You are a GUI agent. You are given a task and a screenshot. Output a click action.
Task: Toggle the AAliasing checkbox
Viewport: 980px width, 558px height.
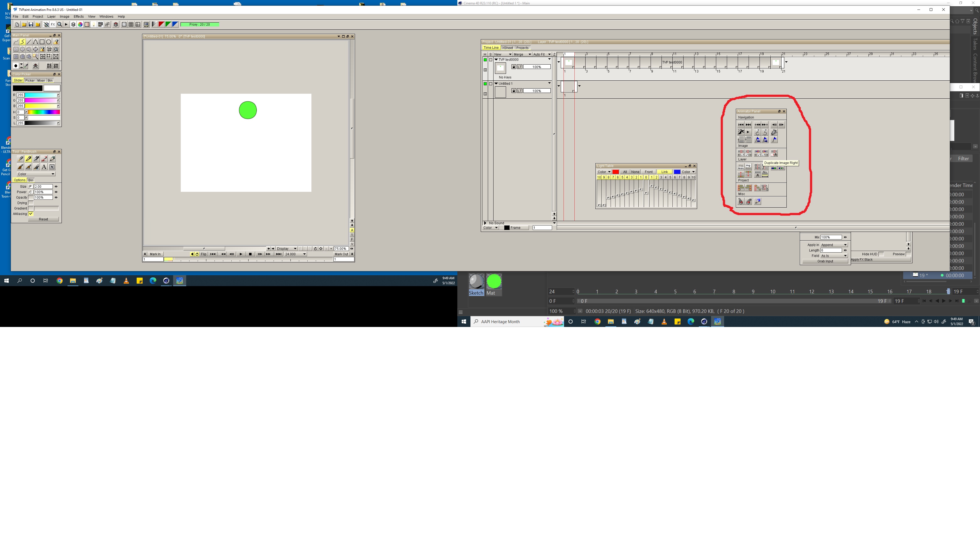[31, 214]
